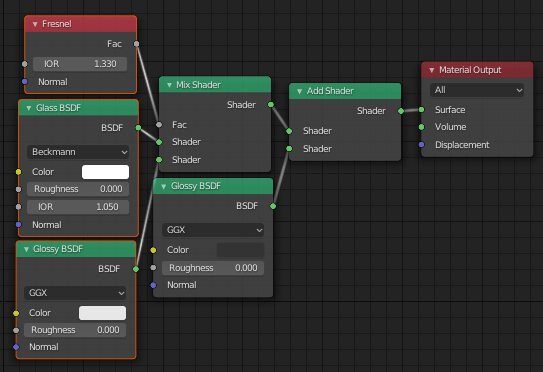This screenshot has width=543, height=372.
Task: Collapse the selected Glossy BSDF node with white color
Action: (x=26, y=249)
